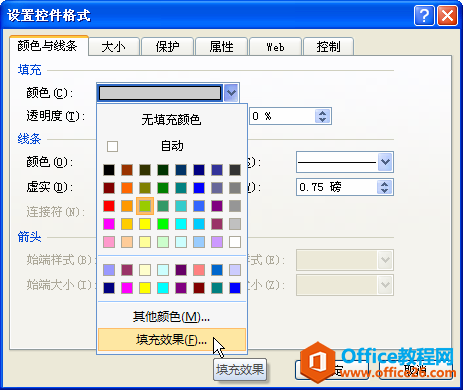Pick the dark green swatch in first row
This screenshot has height=390, width=463.
[x=163, y=170]
